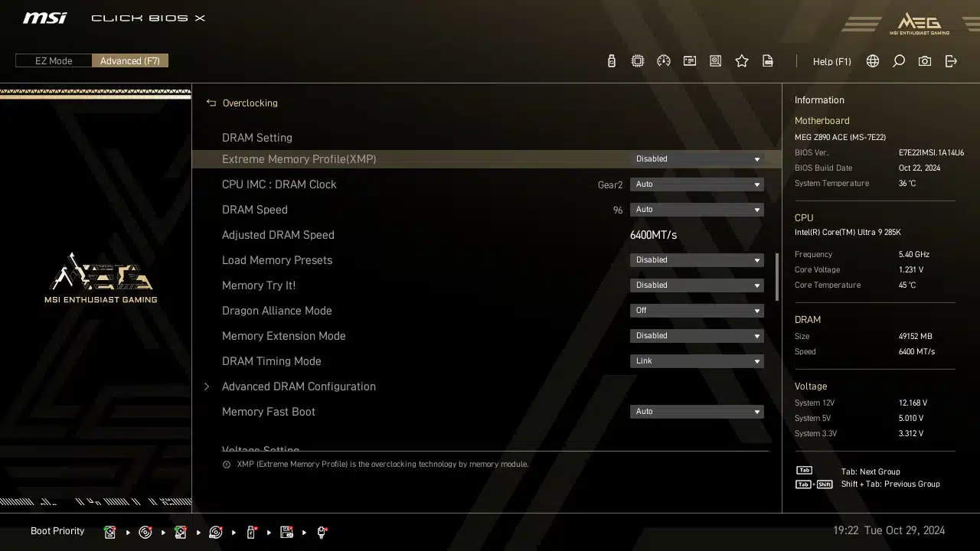Select last USB key device in Boot Priority
This screenshot has width=980, height=551.
point(322,532)
